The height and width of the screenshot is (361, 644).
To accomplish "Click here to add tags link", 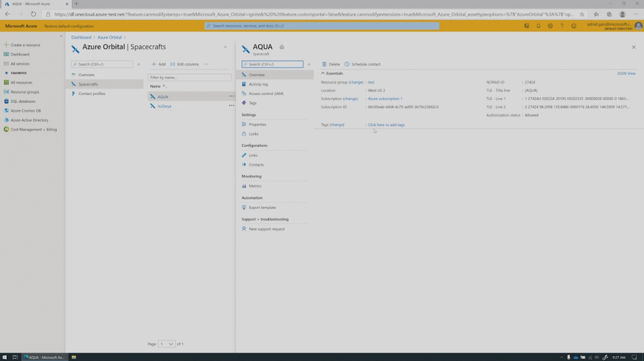I will [x=386, y=125].
